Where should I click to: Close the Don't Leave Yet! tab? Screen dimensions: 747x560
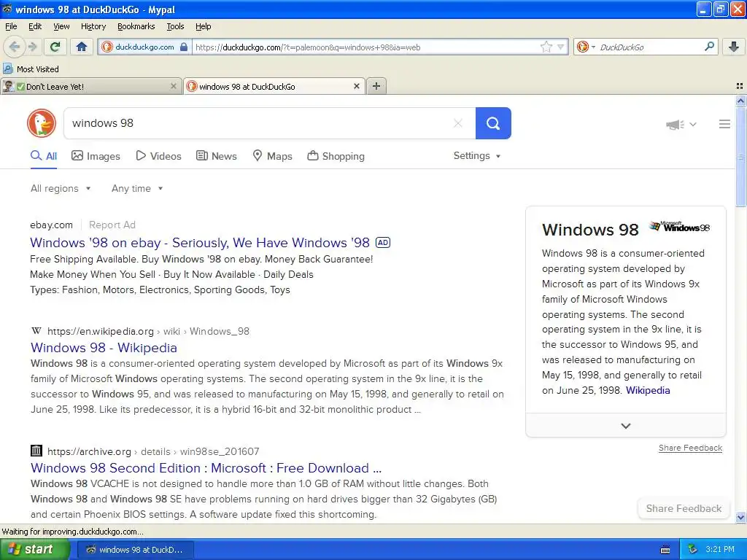coord(174,86)
